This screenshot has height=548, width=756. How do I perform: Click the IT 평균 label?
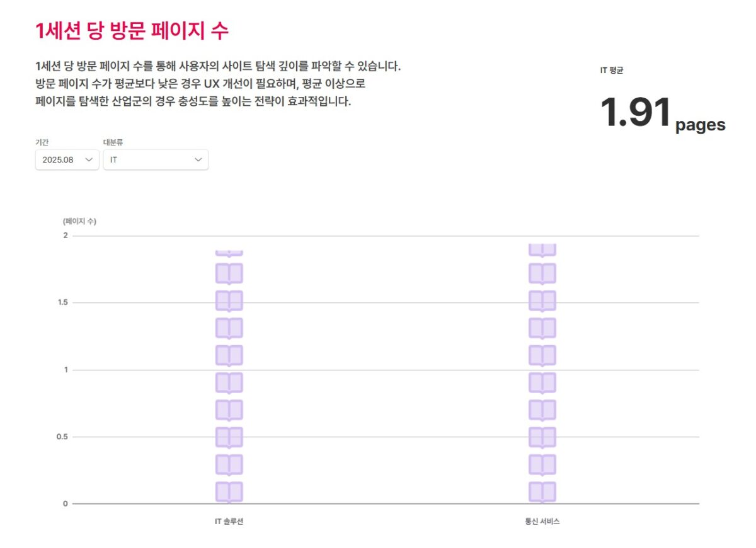pyautogui.click(x=611, y=71)
